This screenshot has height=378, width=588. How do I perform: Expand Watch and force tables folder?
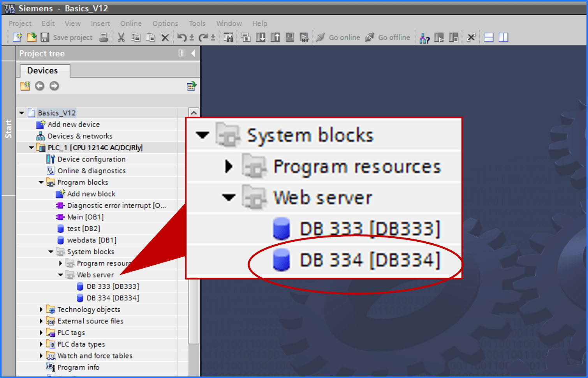click(41, 356)
